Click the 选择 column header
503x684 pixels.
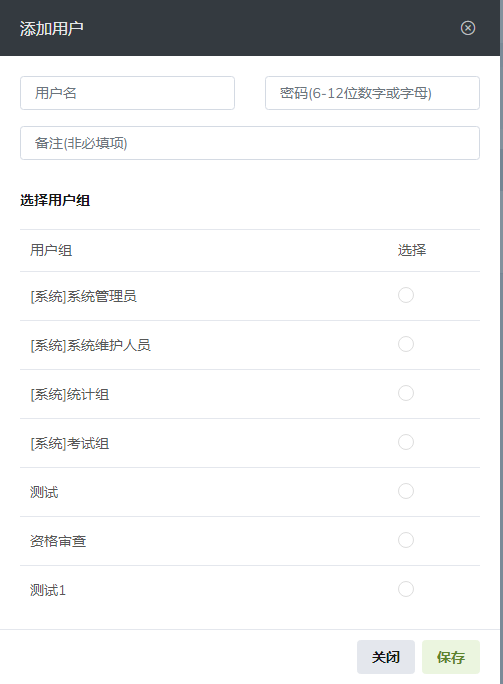click(x=412, y=250)
